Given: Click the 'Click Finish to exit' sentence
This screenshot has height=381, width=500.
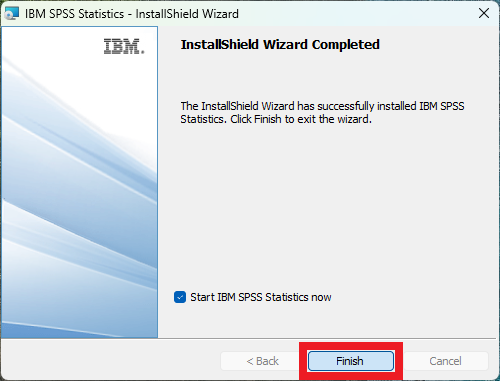Looking at the screenshot, I should click(301, 119).
